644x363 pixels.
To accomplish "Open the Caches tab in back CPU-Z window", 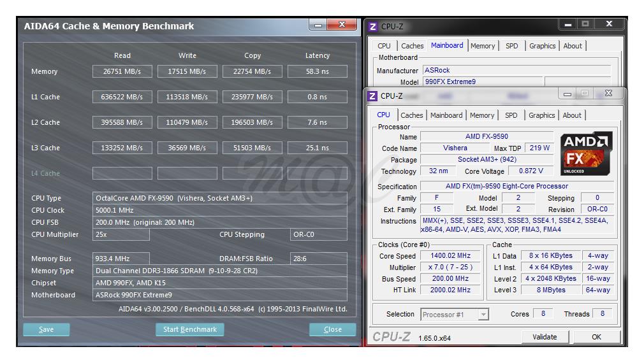I will (x=412, y=46).
